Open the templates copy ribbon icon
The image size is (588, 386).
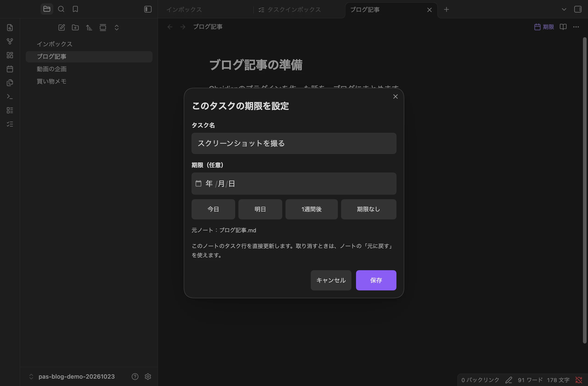(x=10, y=82)
